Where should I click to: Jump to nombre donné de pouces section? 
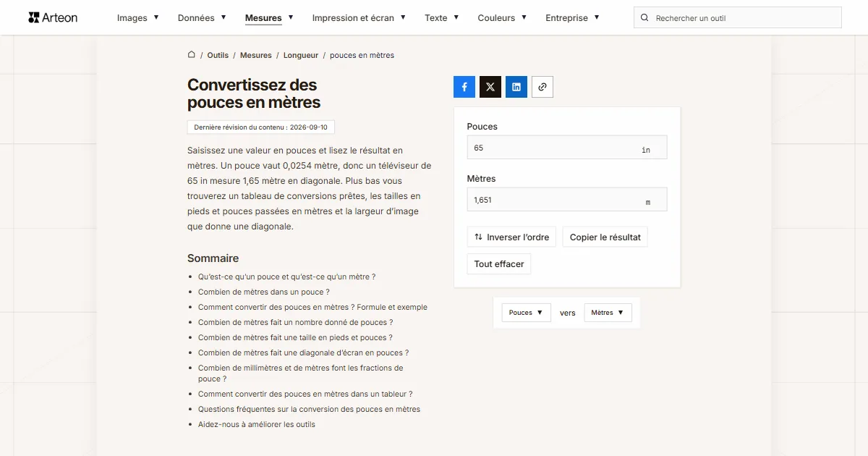[x=295, y=322]
